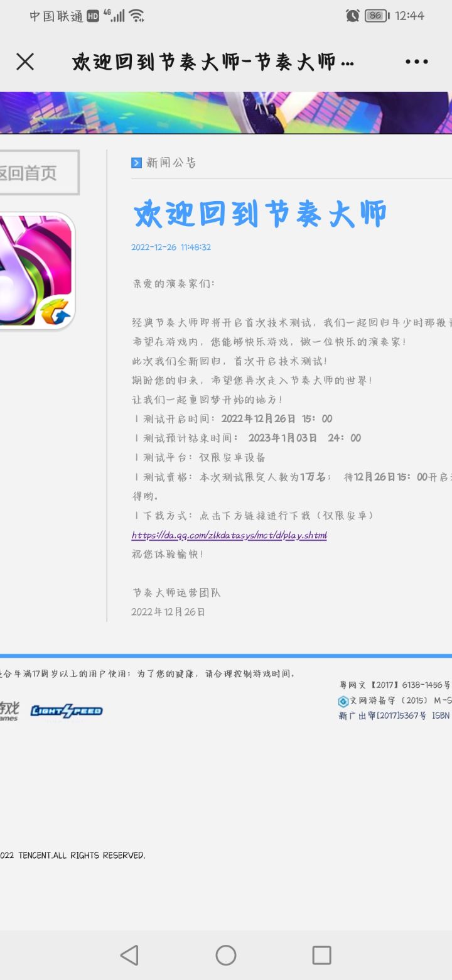
Task: Tap the headline 欢迎回到节奏大师
Action: [x=259, y=214]
